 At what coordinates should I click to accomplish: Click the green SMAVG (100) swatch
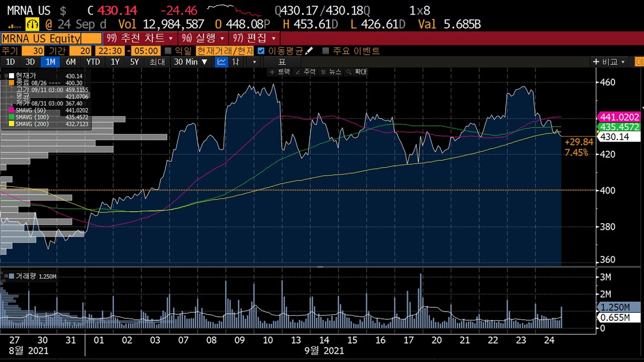[x=12, y=117]
